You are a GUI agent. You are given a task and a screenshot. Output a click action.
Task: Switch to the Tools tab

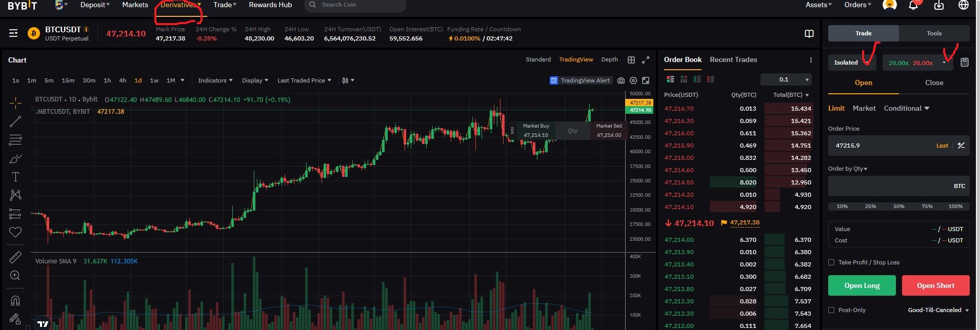934,33
